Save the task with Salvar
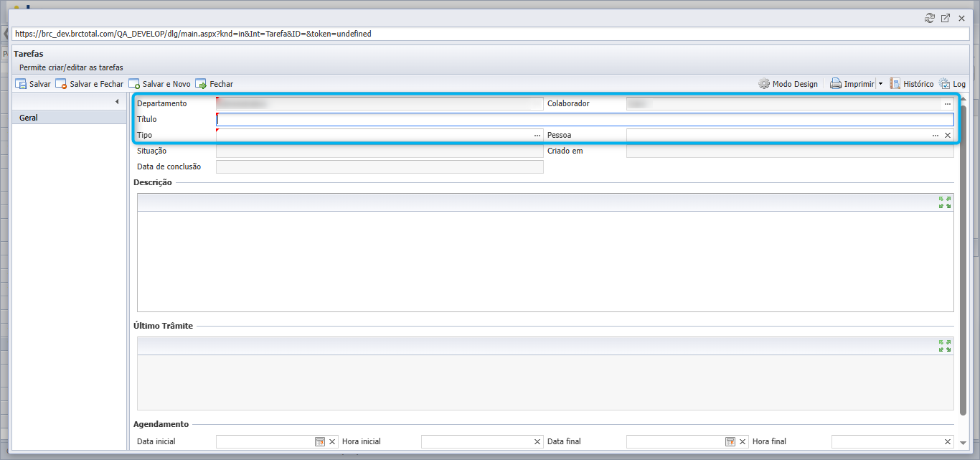 33,84
